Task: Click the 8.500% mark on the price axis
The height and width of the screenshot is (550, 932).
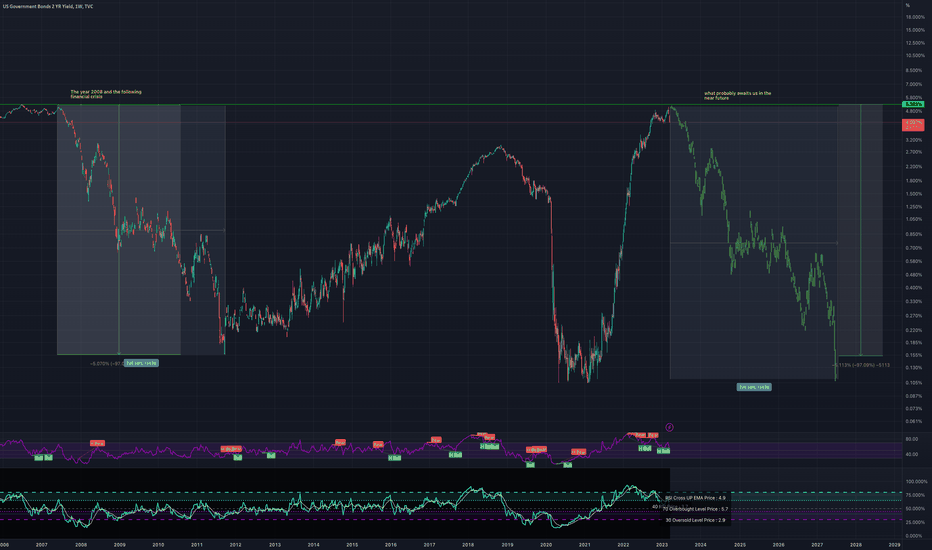Action: (914, 70)
